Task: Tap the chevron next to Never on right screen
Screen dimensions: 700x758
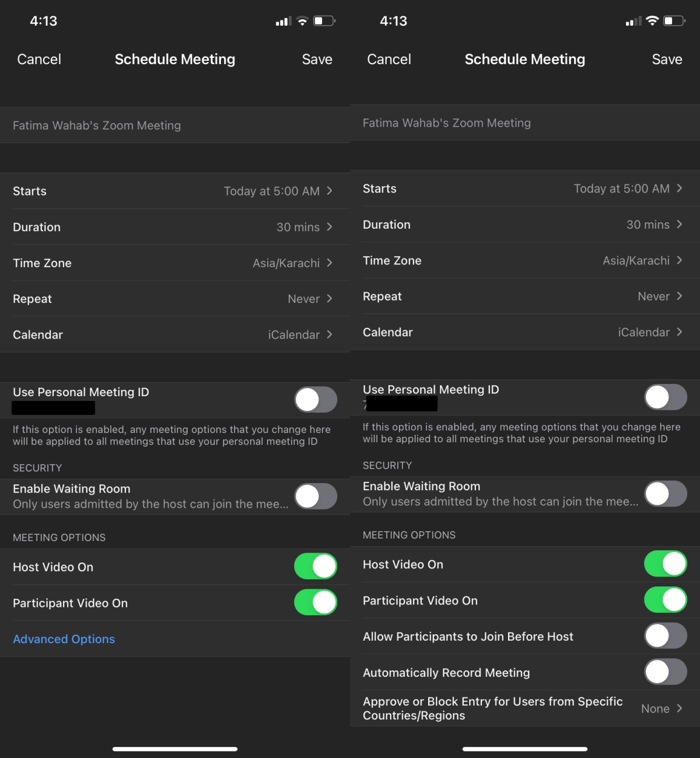Action: pos(680,296)
